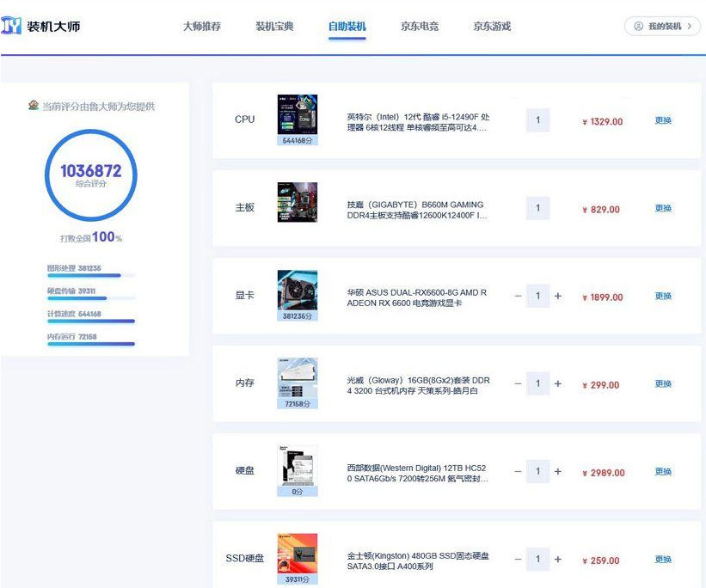Open the 装机宝典 tab

[274, 27]
